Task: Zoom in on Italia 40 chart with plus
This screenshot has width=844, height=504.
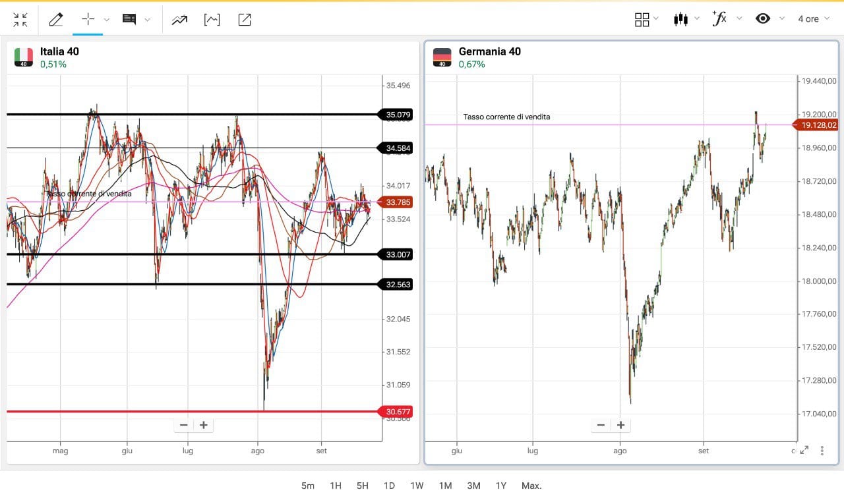Action: pyautogui.click(x=204, y=425)
